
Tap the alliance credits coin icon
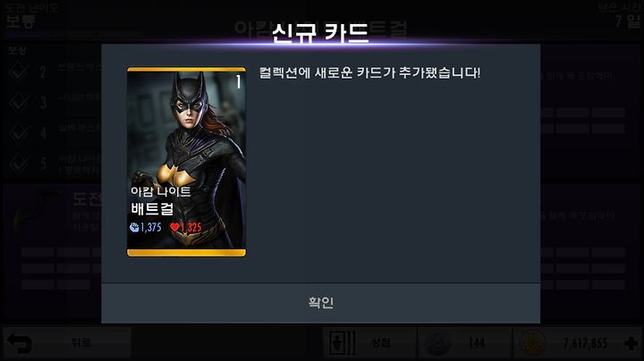[x=437, y=343]
